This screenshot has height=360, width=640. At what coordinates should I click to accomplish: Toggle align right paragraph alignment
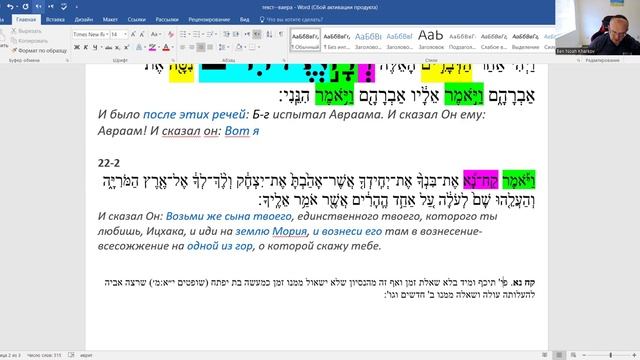[201, 47]
